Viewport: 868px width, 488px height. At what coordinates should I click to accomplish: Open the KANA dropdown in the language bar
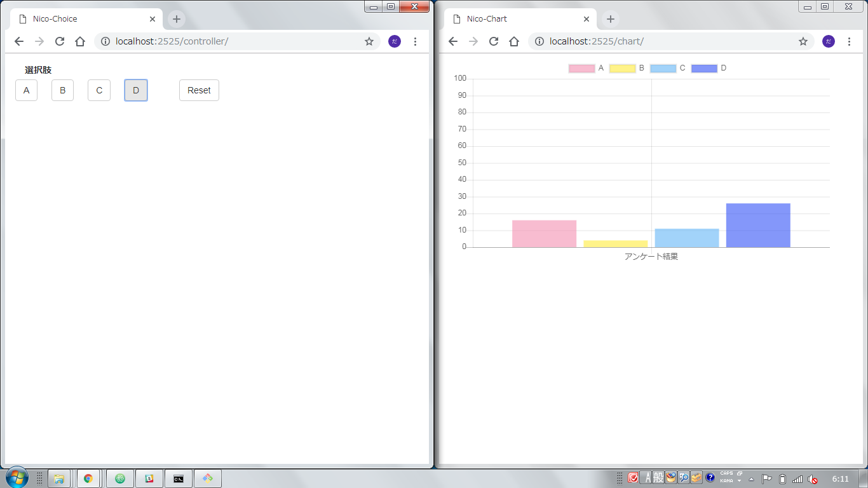[739, 481]
